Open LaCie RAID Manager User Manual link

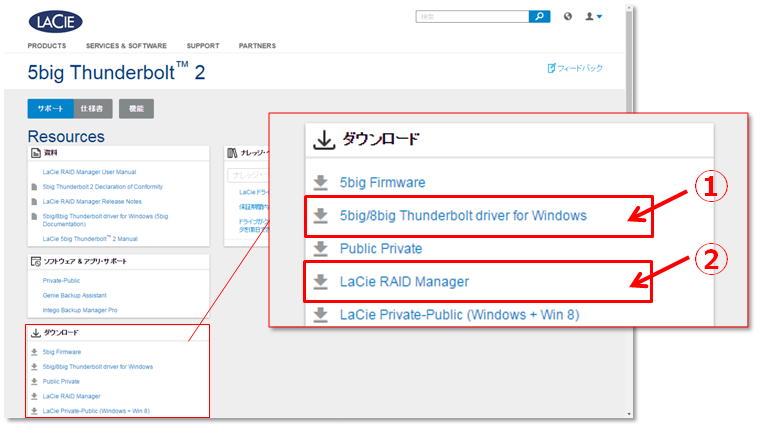[89, 172]
